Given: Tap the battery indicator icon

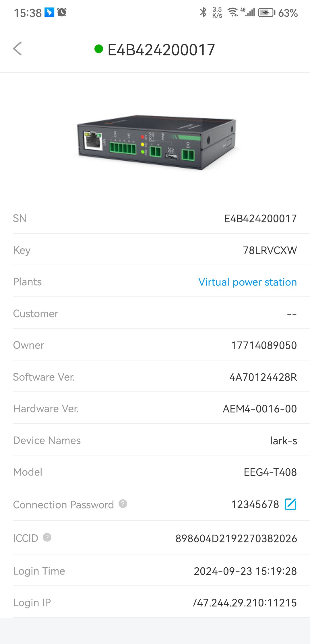Looking at the screenshot, I should 266,13.
